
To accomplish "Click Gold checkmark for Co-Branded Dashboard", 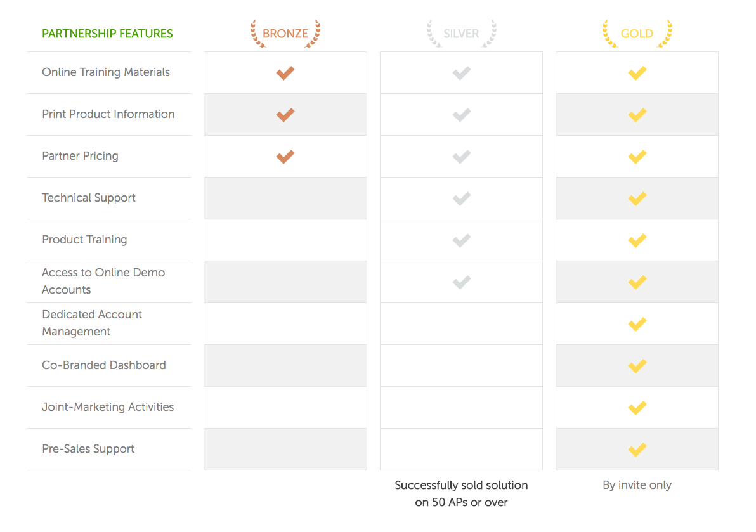I will [x=637, y=366].
